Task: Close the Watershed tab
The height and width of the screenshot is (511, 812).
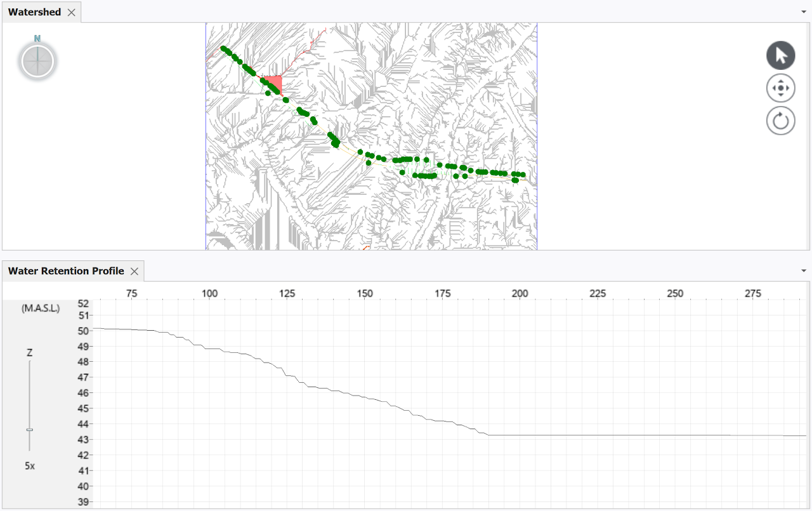Action: coord(71,12)
